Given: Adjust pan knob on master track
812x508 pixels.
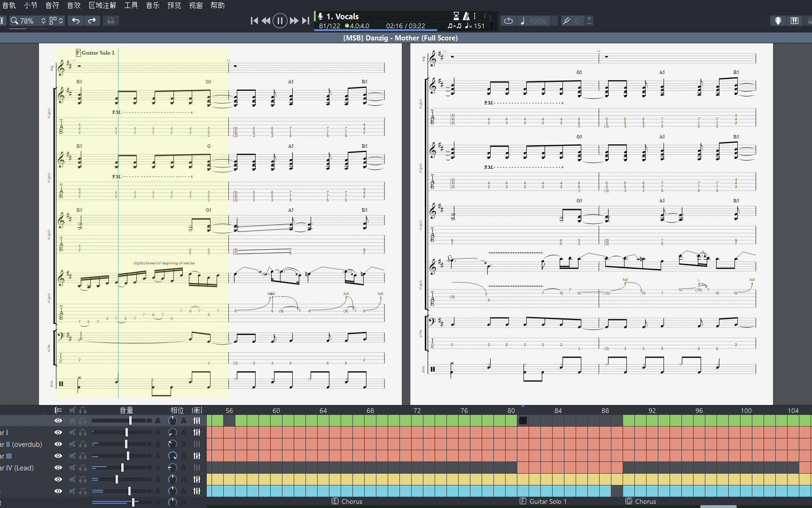Looking at the screenshot, I should [x=172, y=502].
